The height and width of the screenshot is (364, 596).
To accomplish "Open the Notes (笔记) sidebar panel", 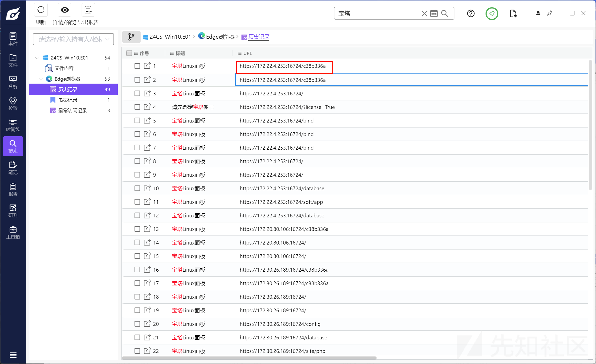I will [13, 168].
